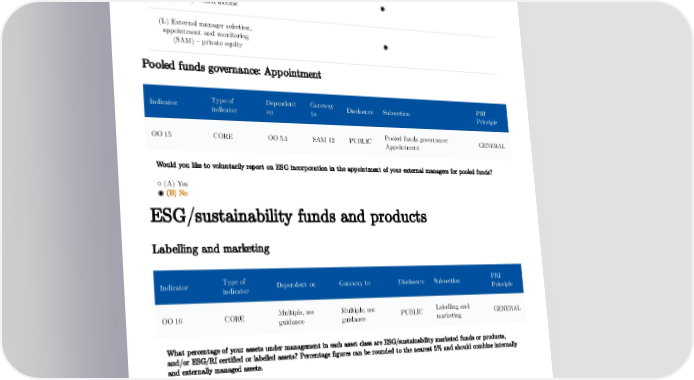Screen dimensions: 694x380
Task: Click the ESG/sustainability funds and products heading
Action: point(289,216)
